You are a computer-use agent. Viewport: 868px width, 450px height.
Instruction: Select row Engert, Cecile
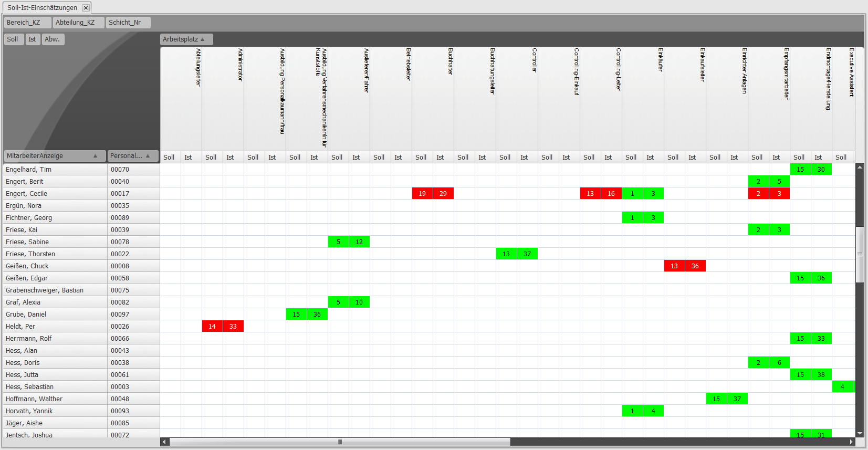point(55,194)
